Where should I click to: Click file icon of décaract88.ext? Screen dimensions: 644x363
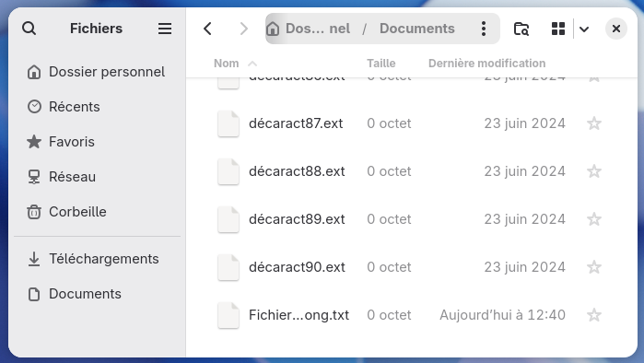pyautogui.click(x=228, y=171)
